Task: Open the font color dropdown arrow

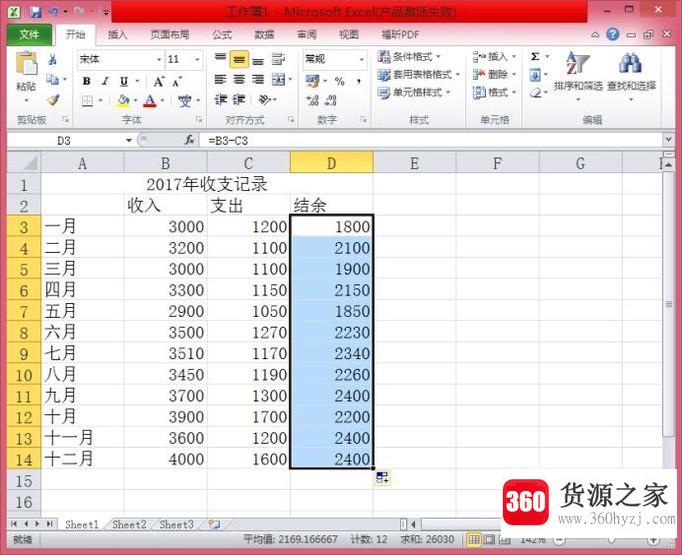Action: [163, 101]
